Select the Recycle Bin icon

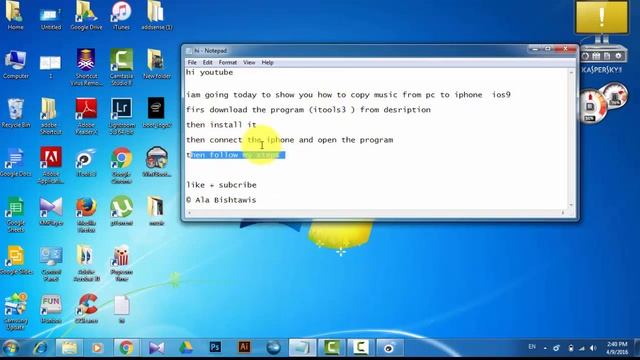click(x=16, y=113)
